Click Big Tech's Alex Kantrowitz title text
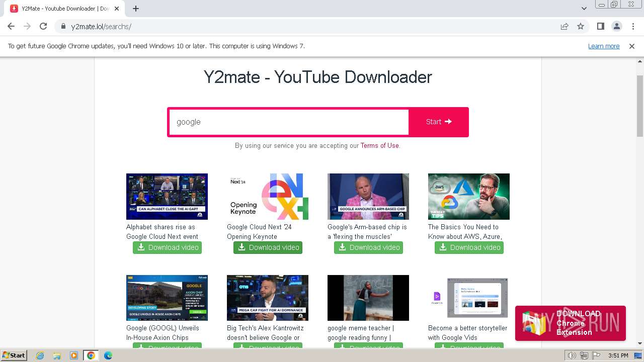Screen dimensions: 644x362 (265, 333)
